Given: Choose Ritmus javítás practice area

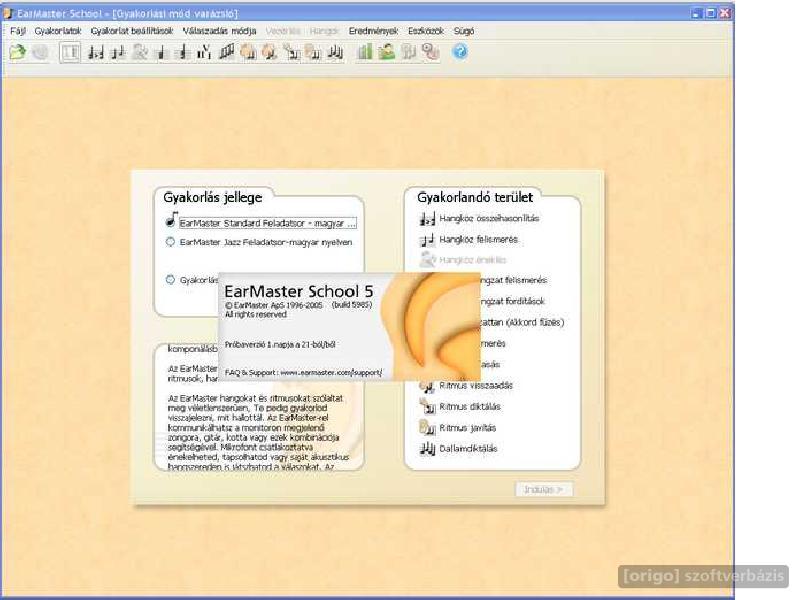Looking at the screenshot, I should [x=458, y=428].
